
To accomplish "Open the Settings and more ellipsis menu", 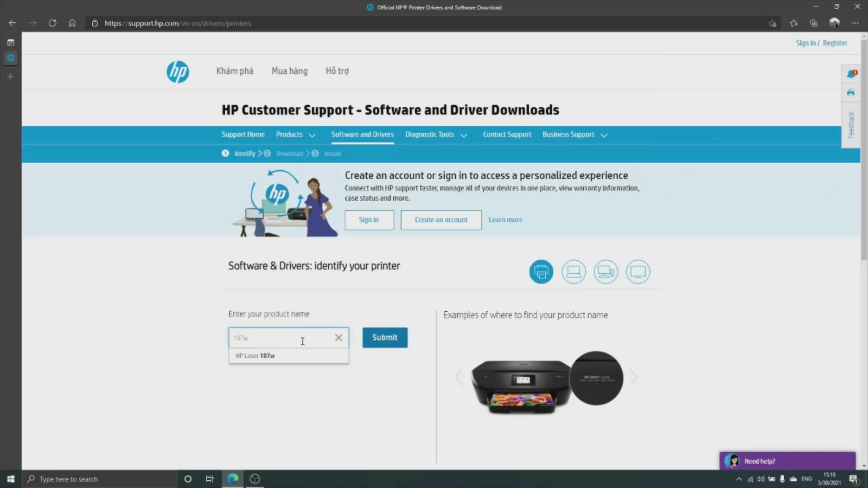I will pyautogui.click(x=855, y=23).
